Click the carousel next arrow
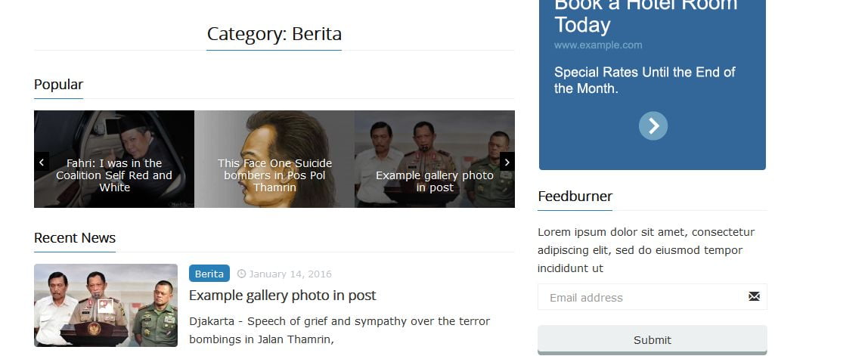This screenshot has height=356, width=868. click(x=507, y=161)
